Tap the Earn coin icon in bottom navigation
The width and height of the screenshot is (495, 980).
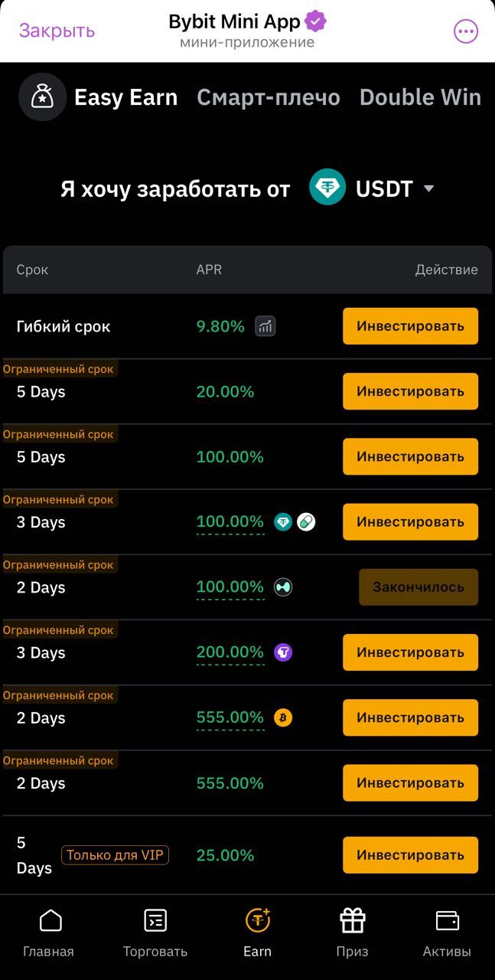[257, 922]
